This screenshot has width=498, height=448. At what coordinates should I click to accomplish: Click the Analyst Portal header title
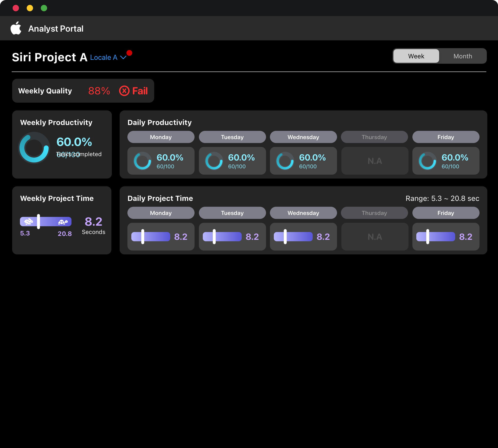56,28
